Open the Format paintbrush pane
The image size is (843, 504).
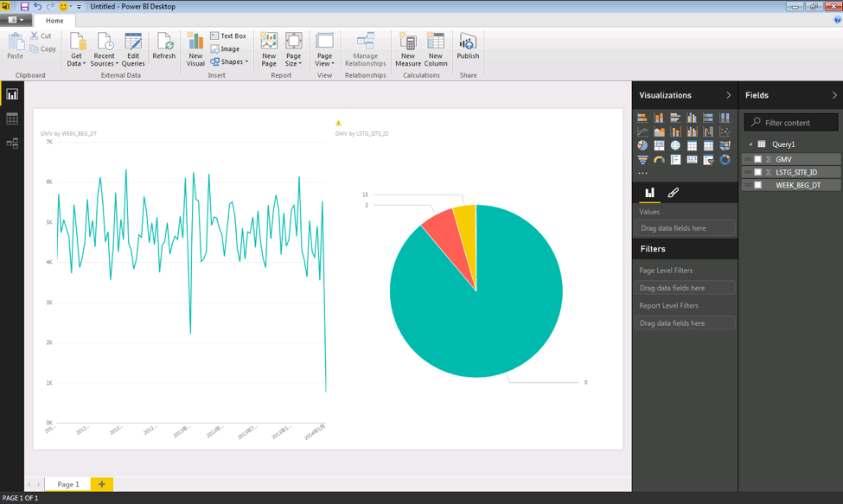[x=673, y=193]
